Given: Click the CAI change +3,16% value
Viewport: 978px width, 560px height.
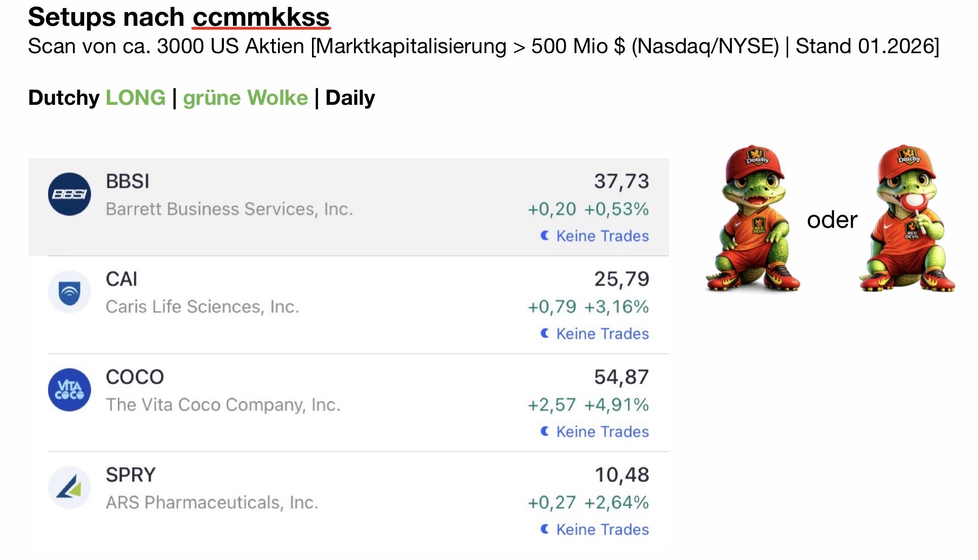Looking at the screenshot, I should click(616, 307).
